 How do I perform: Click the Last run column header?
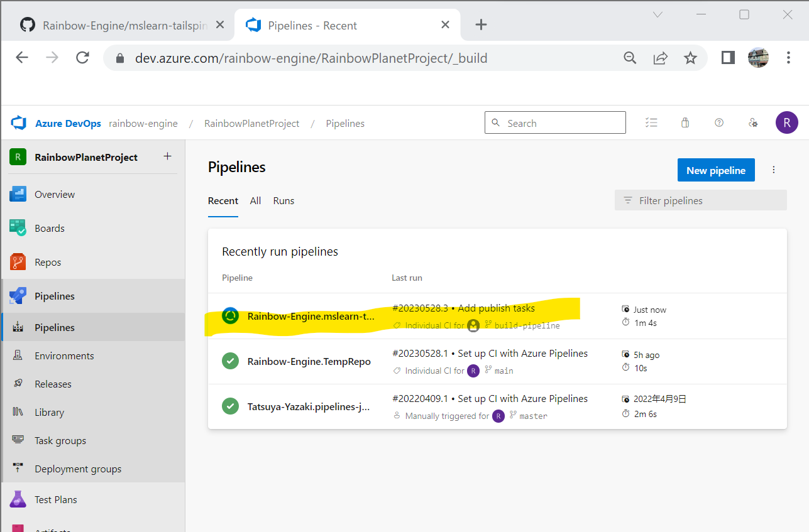407,278
